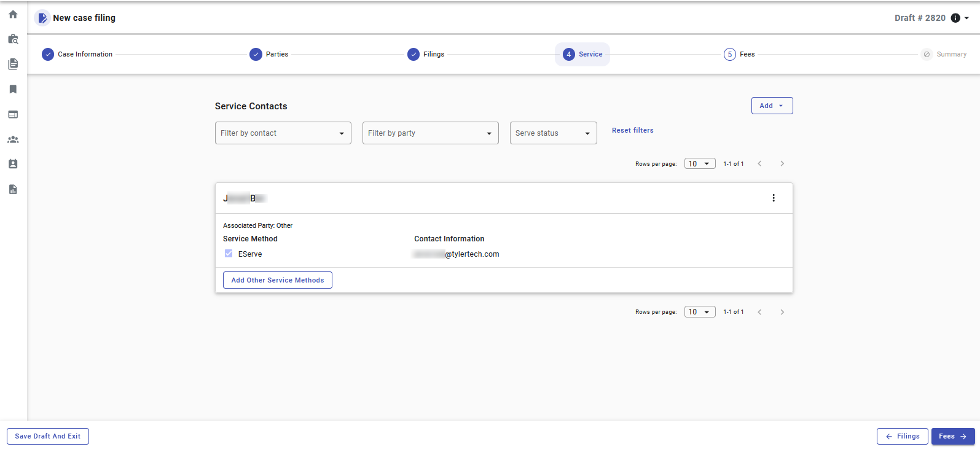Image resolution: width=980 pixels, height=452 pixels.
Task: Open the reports document icon in sidebar
Action: pos(13,189)
